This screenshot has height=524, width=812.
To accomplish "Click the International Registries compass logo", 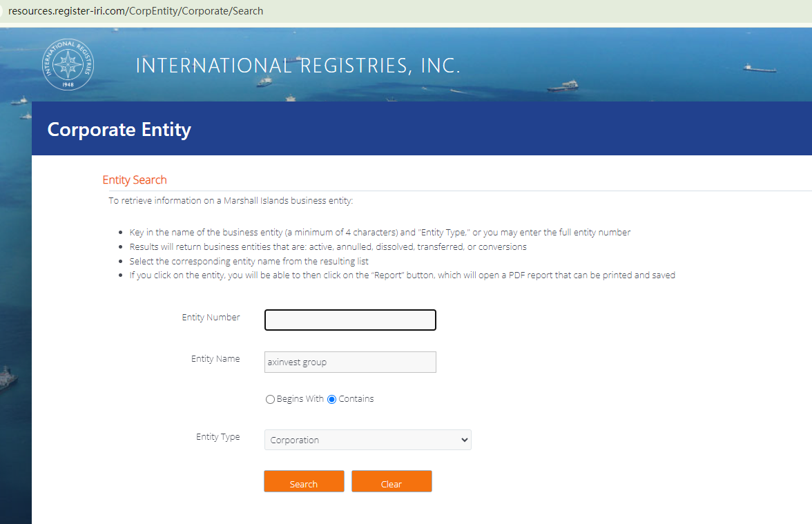I will pyautogui.click(x=68, y=65).
